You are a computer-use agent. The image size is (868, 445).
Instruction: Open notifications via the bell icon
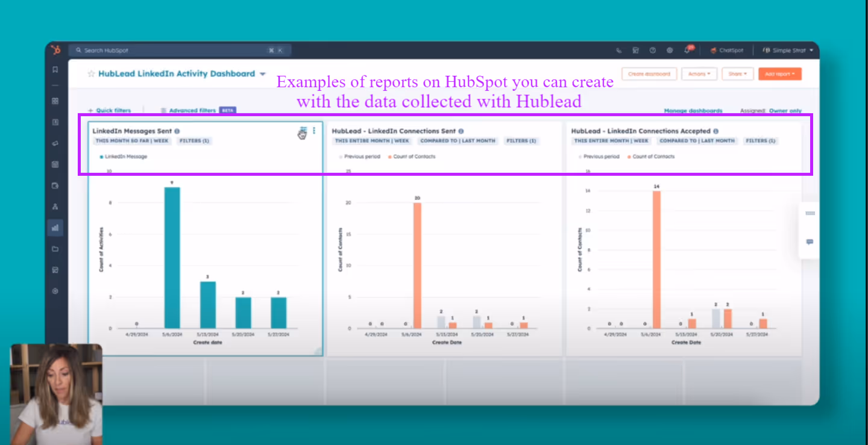[x=687, y=51]
